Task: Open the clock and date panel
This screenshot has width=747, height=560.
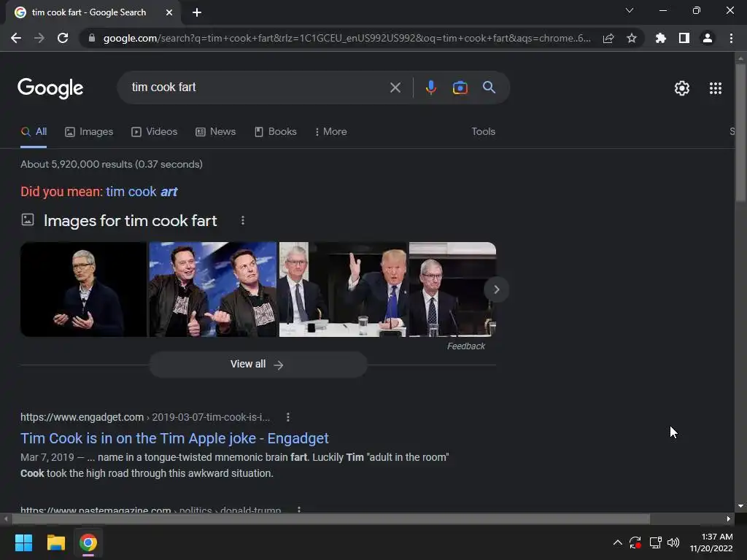Action: [x=711, y=542]
